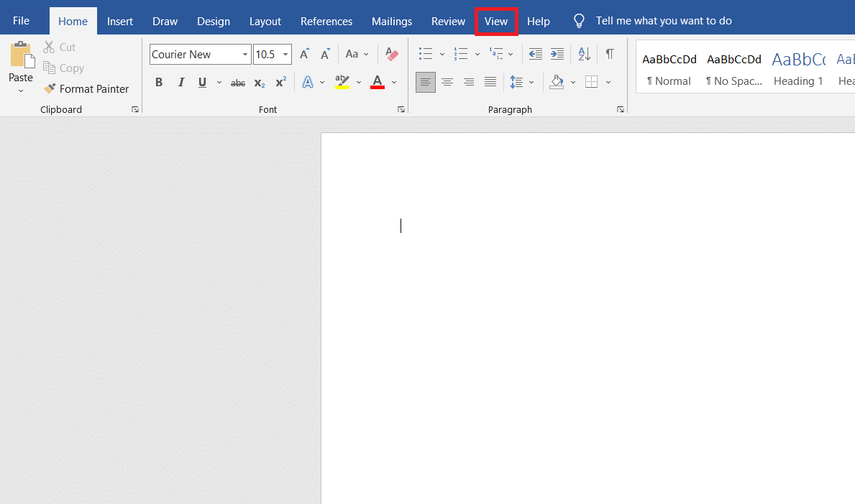This screenshot has width=855, height=504.
Task: Open the Courier New font name dropdown
Action: tap(245, 55)
